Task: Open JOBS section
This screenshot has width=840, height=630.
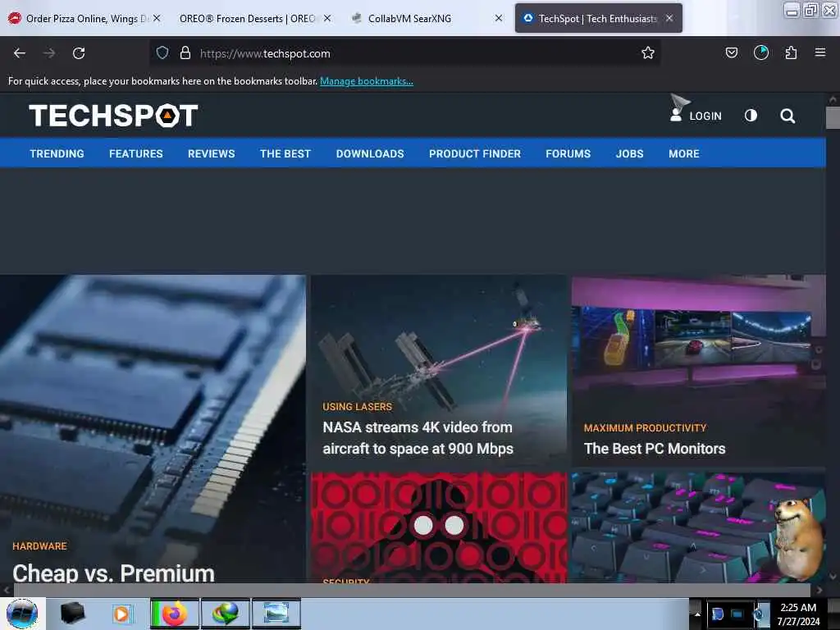Action: (629, 153)
